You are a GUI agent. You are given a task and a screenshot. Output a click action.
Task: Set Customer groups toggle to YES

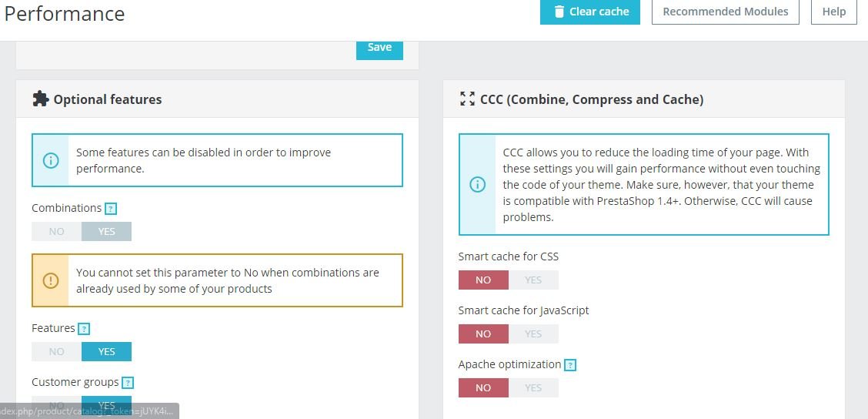coord(106,405)
